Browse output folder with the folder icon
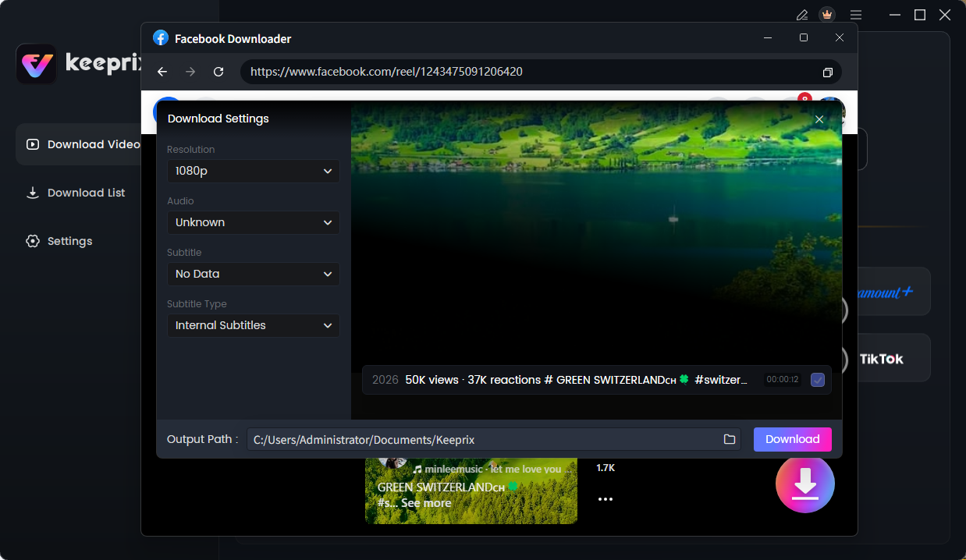The image size is (966, 560). click(x=730, y=439)
